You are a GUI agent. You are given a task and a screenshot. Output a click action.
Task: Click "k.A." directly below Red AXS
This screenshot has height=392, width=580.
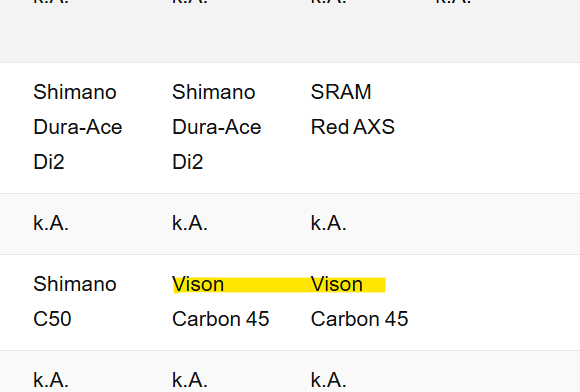click(x=328, y=223)
